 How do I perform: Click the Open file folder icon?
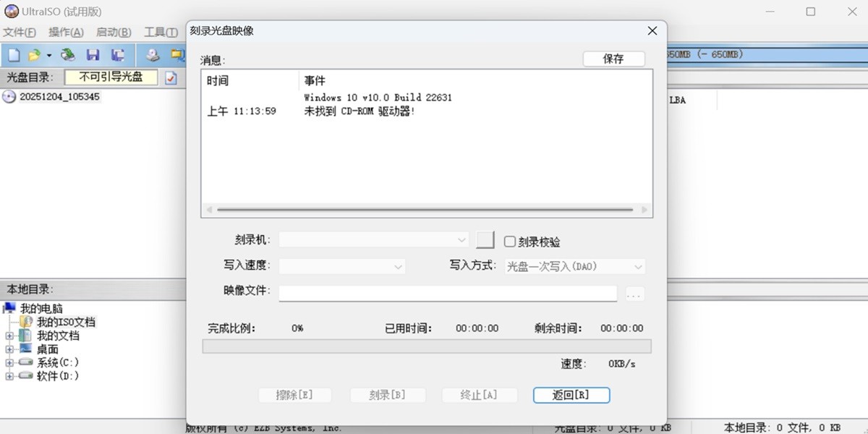point(33,54)
